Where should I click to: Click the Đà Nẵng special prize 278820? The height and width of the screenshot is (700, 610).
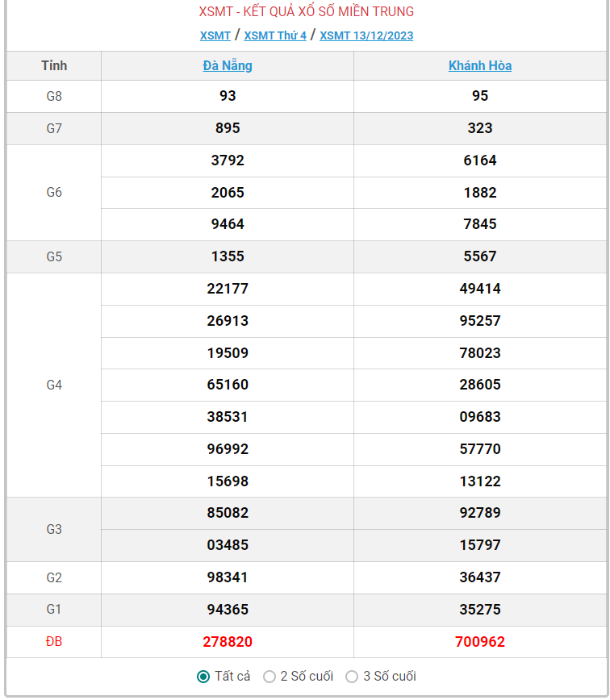pyautogui.click(x=228, y=642)
